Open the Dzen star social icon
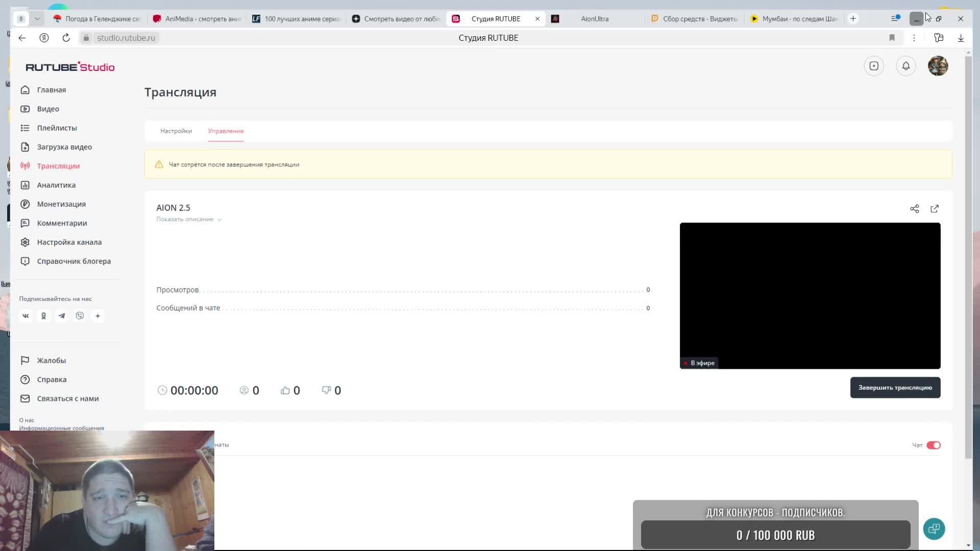The height and width of the screenshot is (551, 980). (97, 316)
